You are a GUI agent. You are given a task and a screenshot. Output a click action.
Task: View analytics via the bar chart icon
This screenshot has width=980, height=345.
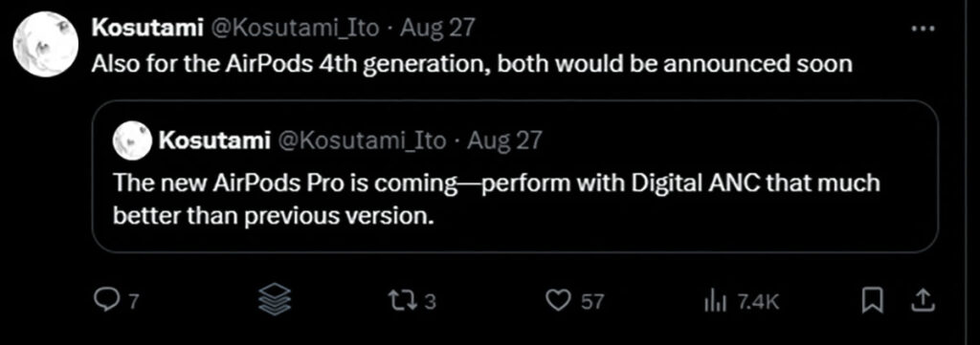pyautogui.click(x=714, y=302)
